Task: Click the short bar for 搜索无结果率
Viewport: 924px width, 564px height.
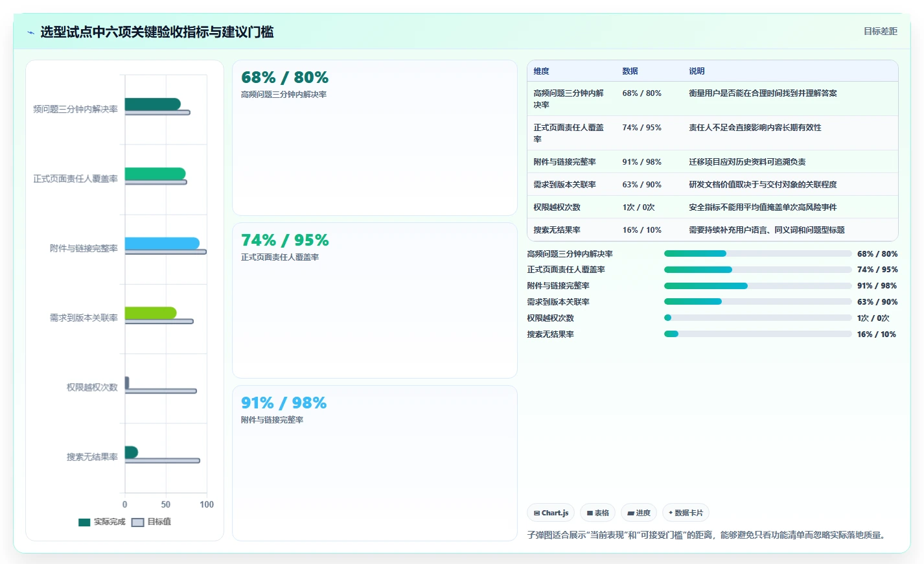Action: pyautogui.click(x=131, y=452)
